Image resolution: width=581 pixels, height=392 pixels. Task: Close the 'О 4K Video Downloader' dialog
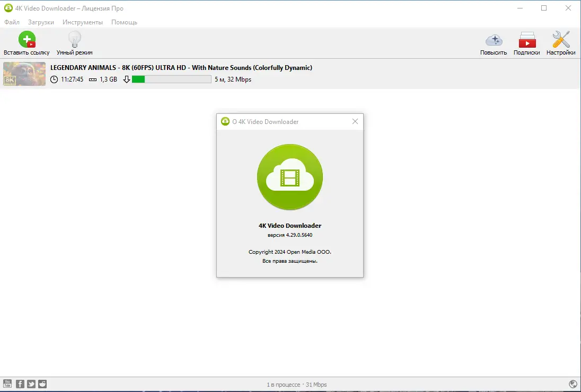[355, 121]
